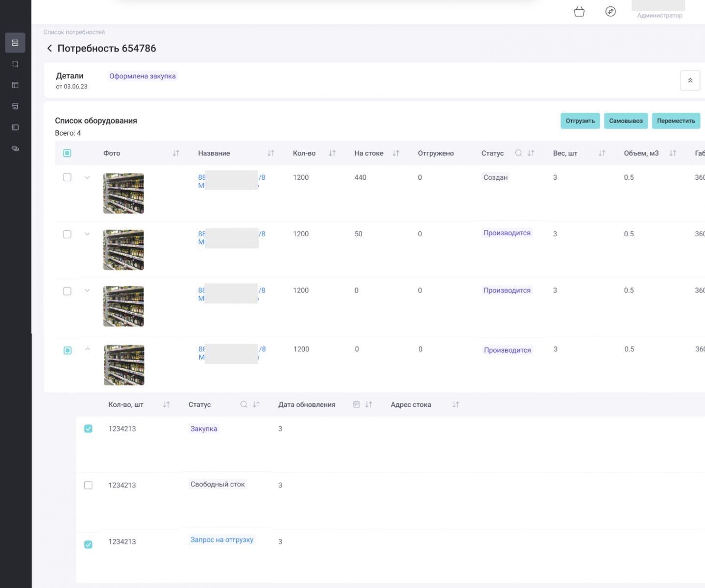Collapse the fourth expanded equipment row
Image resolution: width=705 pixels, height=588 pixels.
point(88,349)
